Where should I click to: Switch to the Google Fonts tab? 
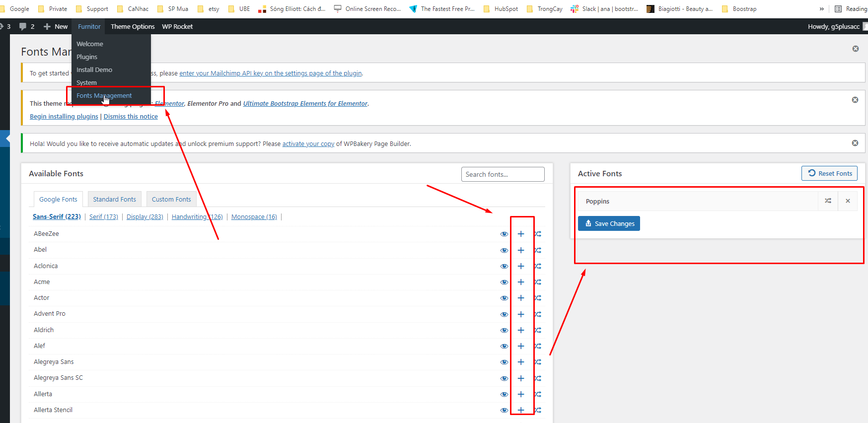coord(58,199)
